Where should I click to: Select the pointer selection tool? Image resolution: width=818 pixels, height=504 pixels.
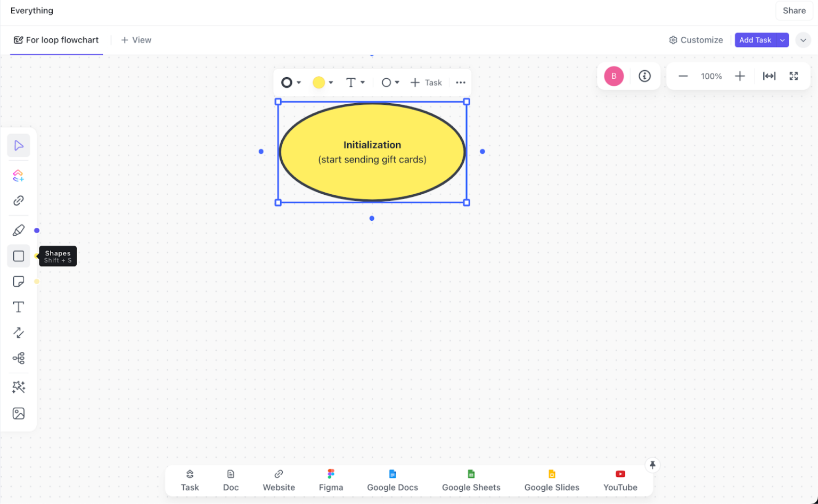[19, 145]
